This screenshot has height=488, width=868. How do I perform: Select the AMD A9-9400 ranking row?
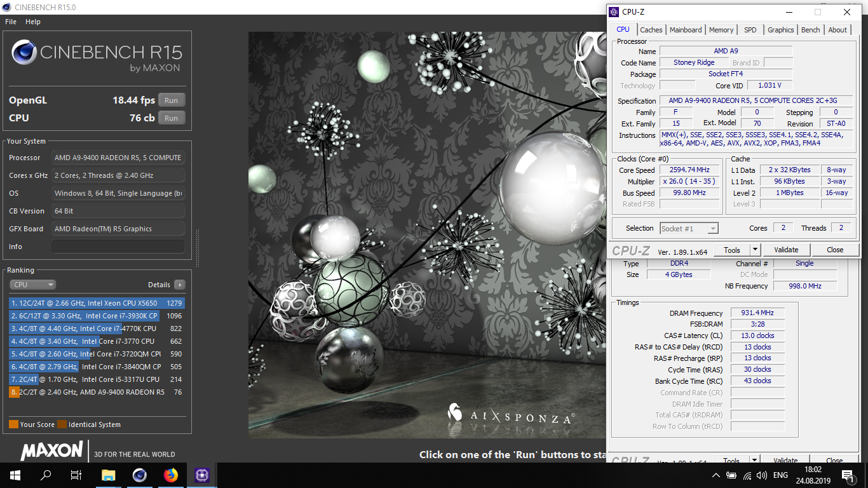[x=96, y=392]
